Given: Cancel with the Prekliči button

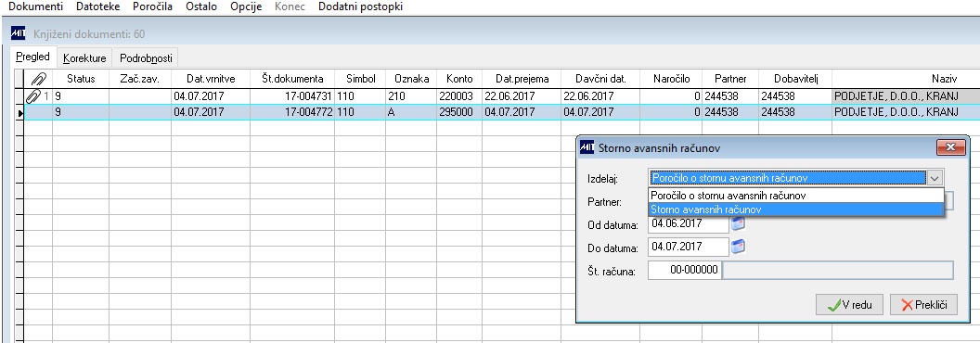Looking at the screenshot, I should 923,305.
